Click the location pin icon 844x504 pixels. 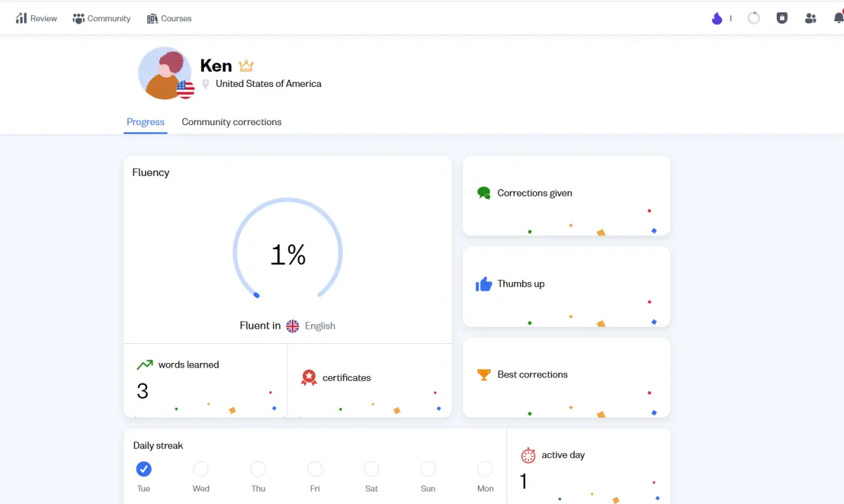click(206, 84)
